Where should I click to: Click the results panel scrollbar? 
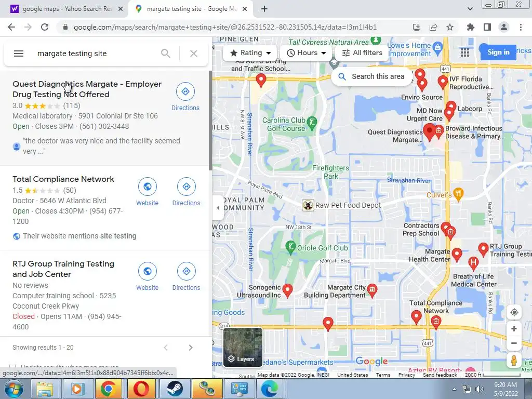pos(210,121)
